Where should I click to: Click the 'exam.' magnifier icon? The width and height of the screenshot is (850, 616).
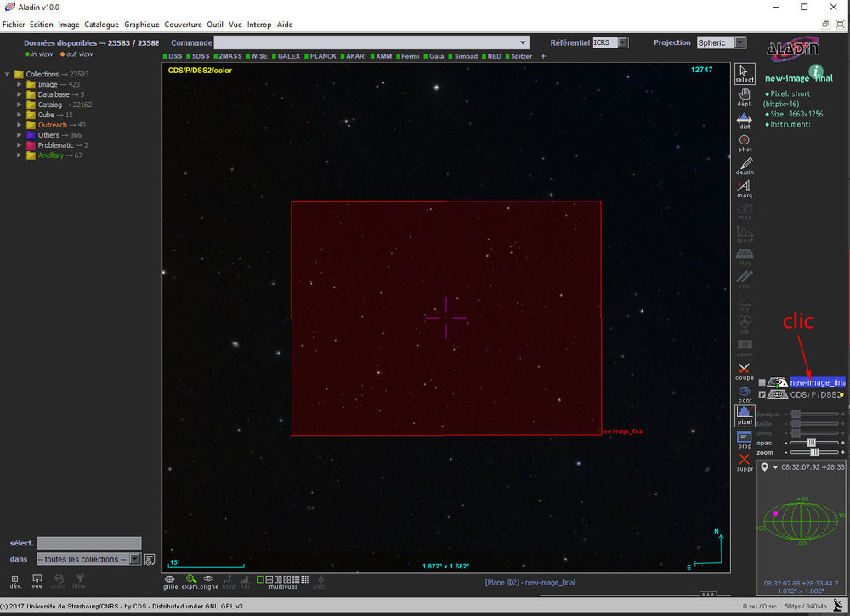coord(190,579)
